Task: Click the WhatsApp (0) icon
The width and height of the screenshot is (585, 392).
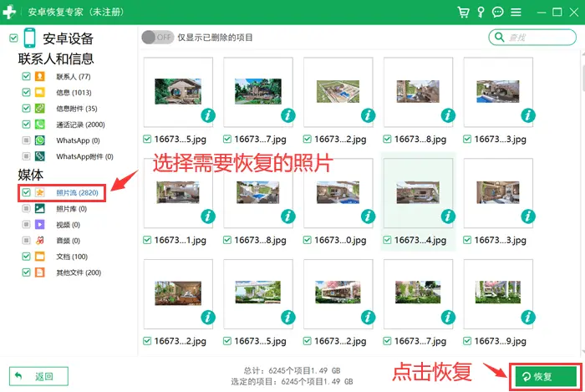Action: click(x=40, y=140)
